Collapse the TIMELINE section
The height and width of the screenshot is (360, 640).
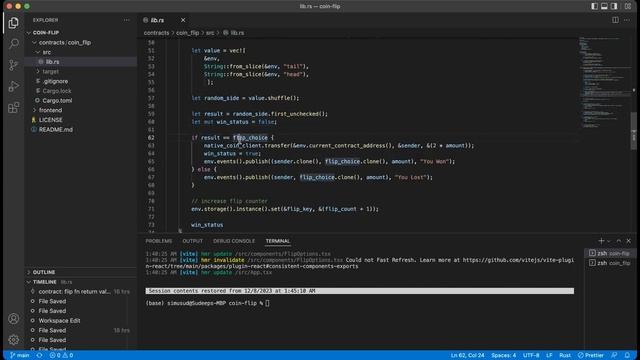click(81, 282)
